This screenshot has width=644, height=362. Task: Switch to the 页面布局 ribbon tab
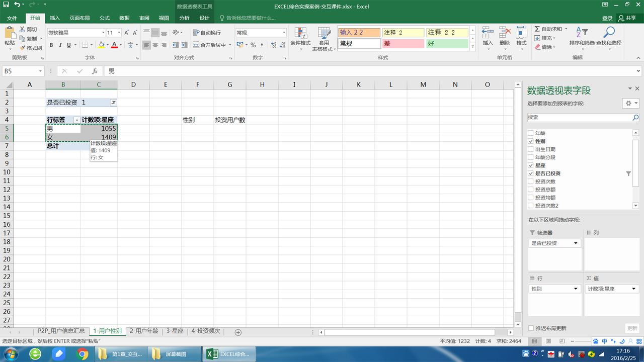point(79,18)
